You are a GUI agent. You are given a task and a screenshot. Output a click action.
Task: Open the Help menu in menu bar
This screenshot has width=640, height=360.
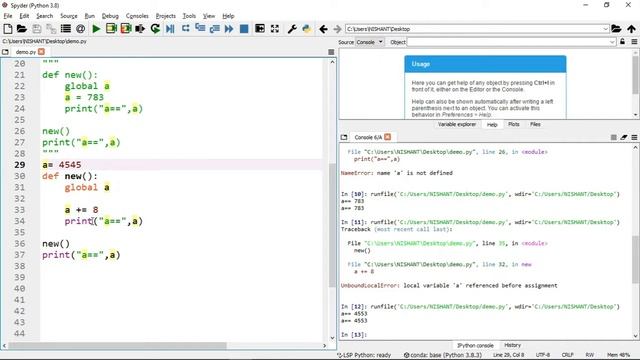(x=228, y=16)
